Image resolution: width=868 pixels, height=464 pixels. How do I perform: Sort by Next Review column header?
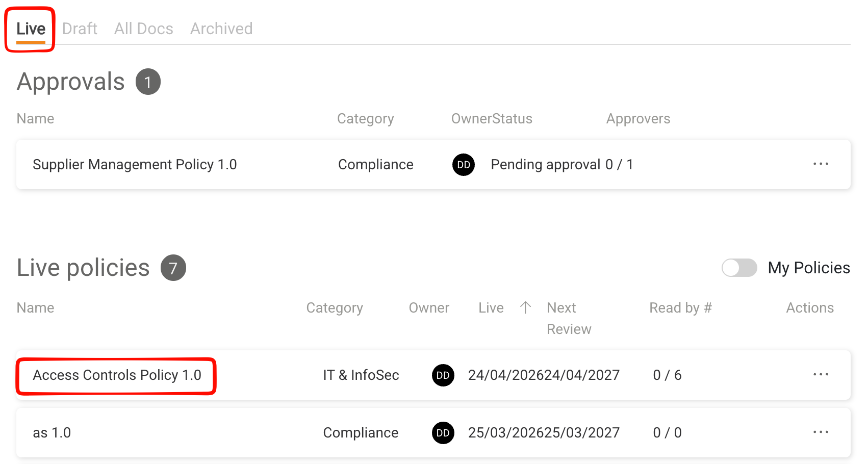click(568, 318)
